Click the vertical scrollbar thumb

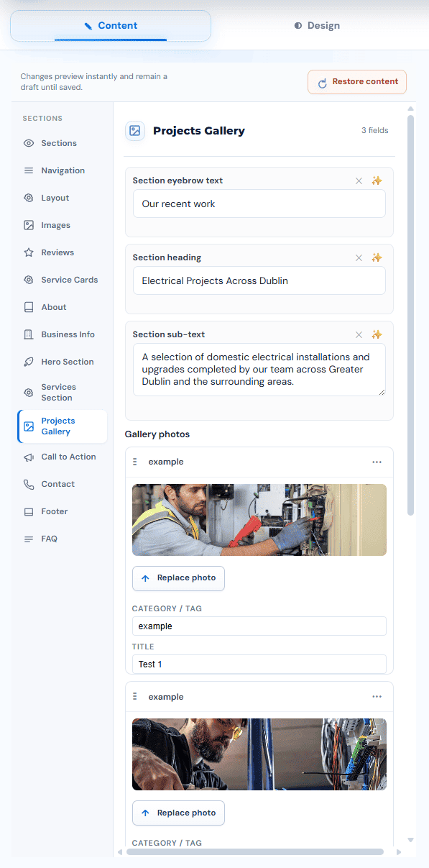(x=411, y=315)
